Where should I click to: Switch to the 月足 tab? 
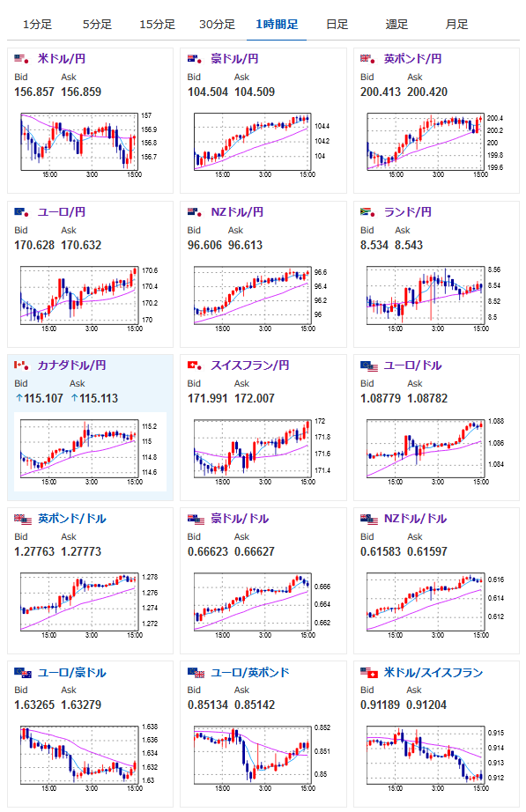click(x=456, y=25)
